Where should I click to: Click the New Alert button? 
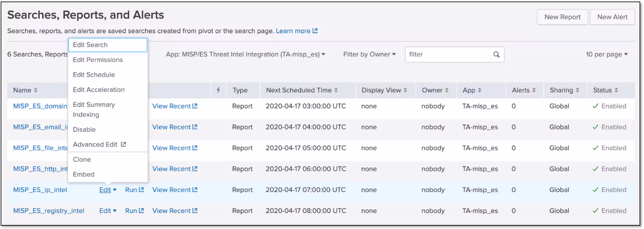[612, 17]
